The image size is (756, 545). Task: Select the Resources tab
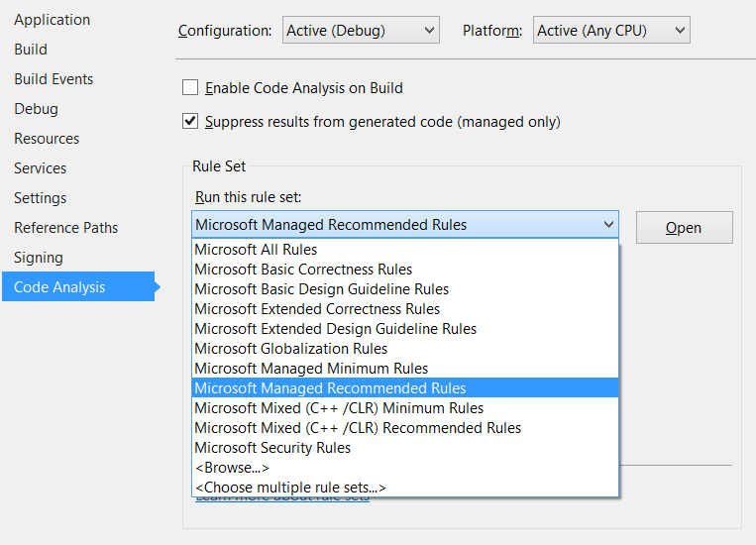(x=47, y=139)
